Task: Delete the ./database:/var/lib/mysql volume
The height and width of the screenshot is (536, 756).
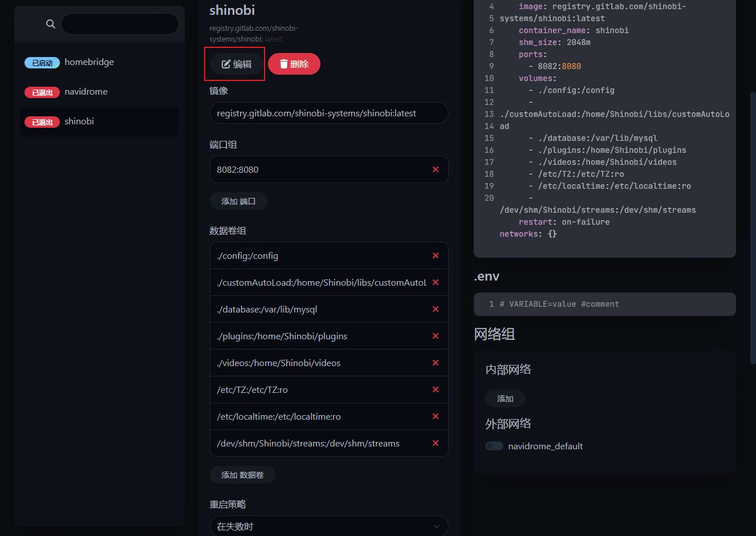Action: pos(436,309)
